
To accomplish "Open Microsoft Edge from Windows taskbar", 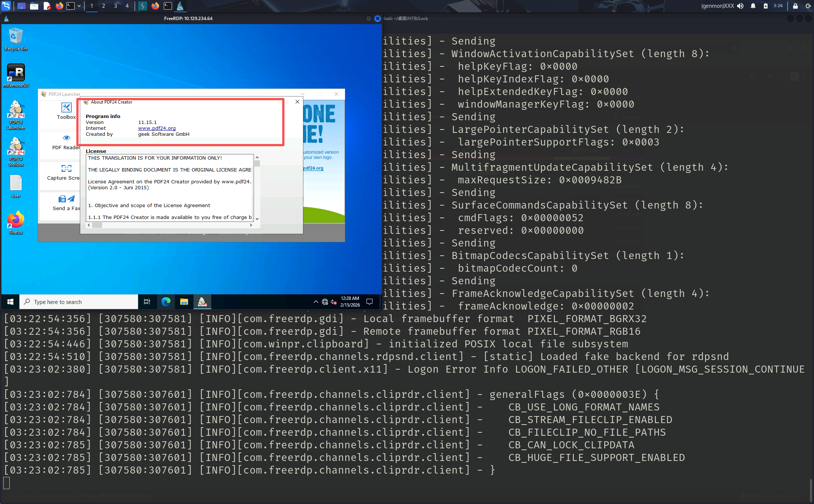I will click(166, 302).
